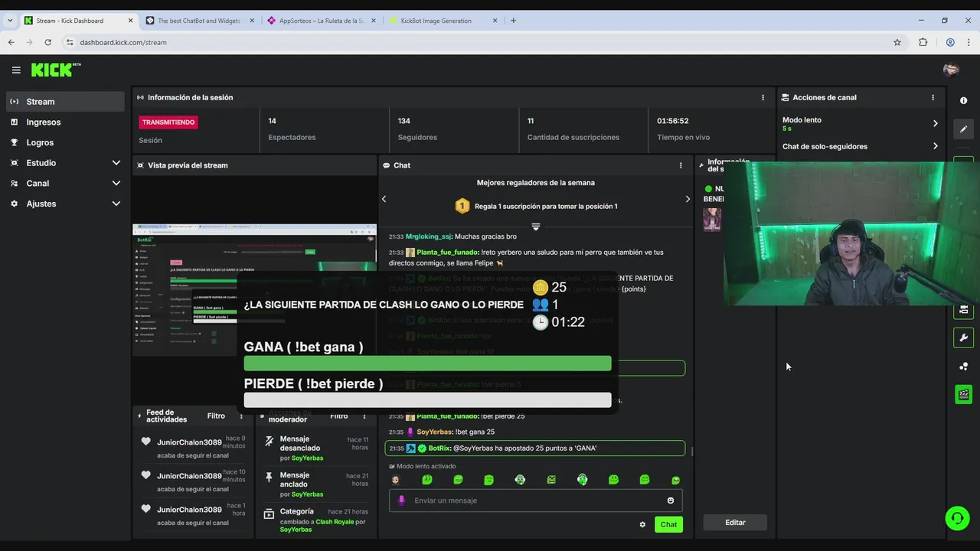980x551 pixels.
Task: Open Modo lento settings chevron
Action: tap(935, 123)
